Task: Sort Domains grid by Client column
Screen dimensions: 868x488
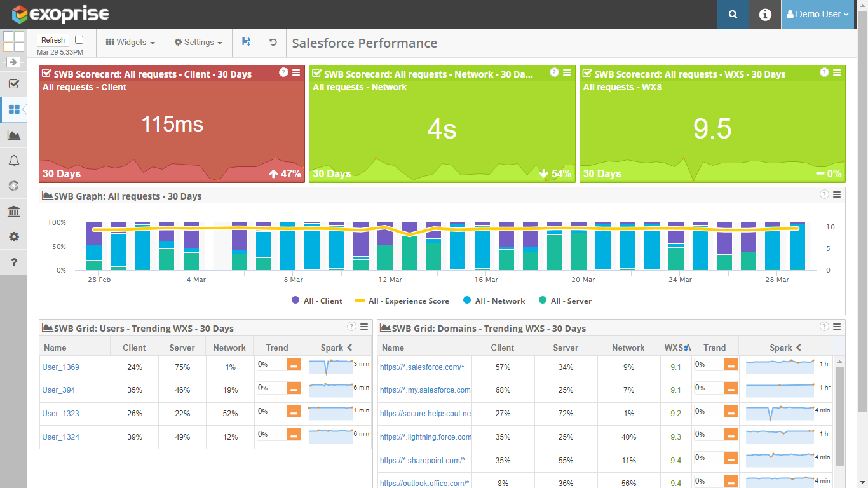Action: click(503, 348)
